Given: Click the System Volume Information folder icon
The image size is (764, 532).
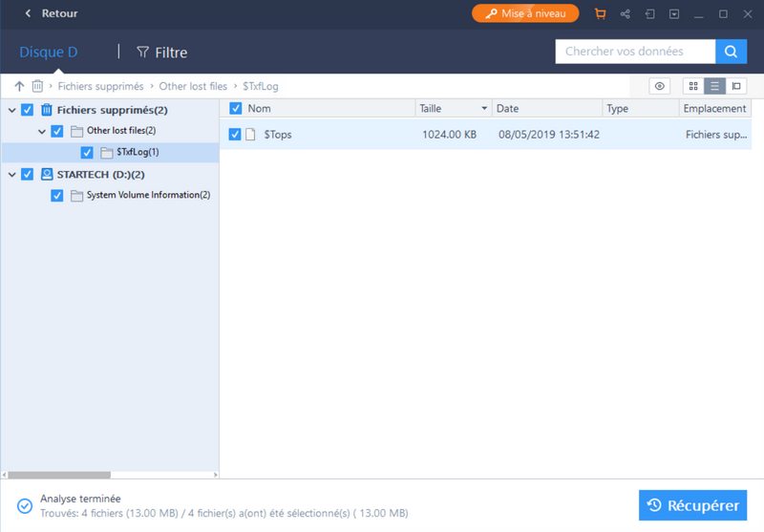Looking at the screenshot, I should [x=76, y=196].
